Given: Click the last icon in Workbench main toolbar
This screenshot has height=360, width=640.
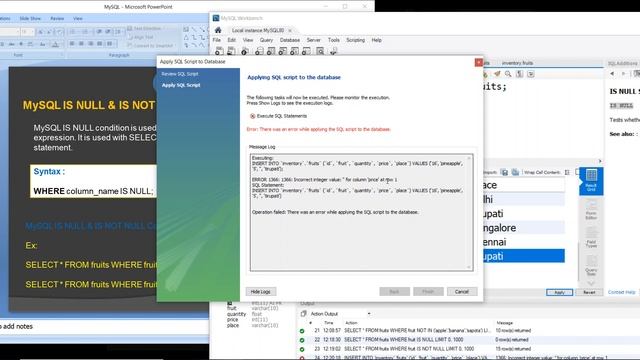Looking at the screenshot, I should pos(333,51).
